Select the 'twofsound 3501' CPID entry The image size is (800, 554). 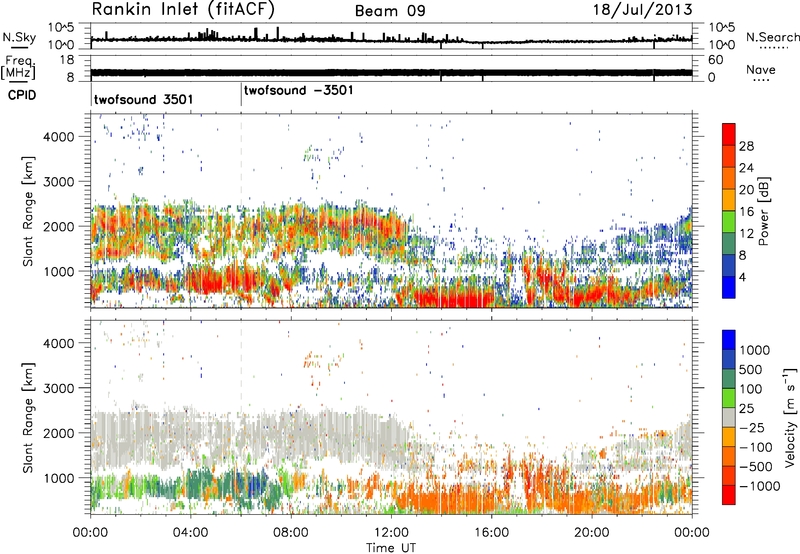click(x=144, y=99)
